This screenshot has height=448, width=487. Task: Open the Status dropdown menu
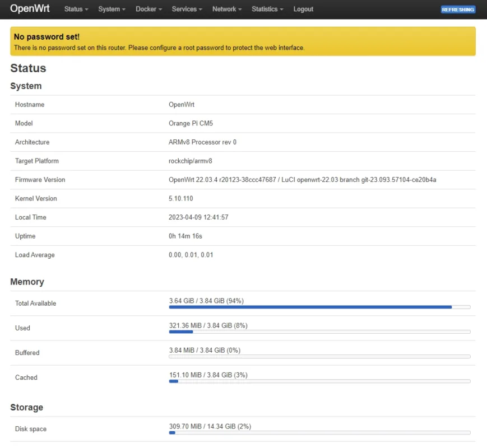76,10
